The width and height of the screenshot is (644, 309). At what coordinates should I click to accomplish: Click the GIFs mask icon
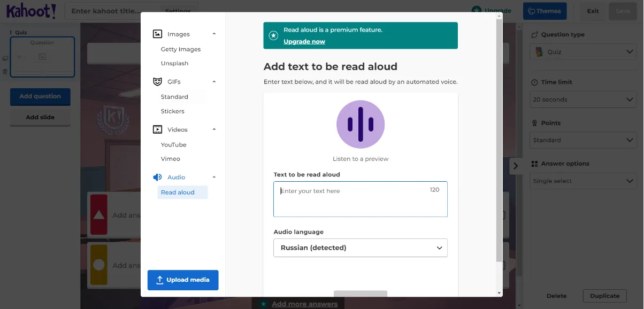click(157, 82)
